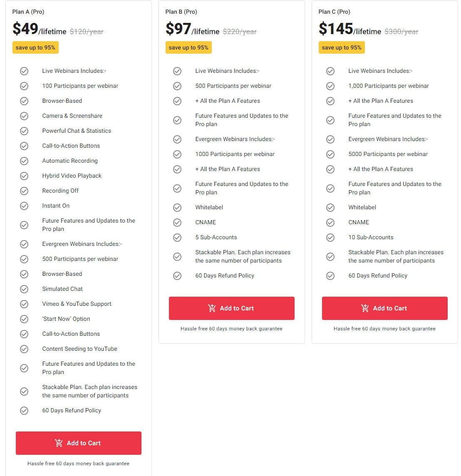The height and width of the screenshot is (476, 461).
Task: Click Plan C's yellow save up to 95% badge
Action: point(342,48)
